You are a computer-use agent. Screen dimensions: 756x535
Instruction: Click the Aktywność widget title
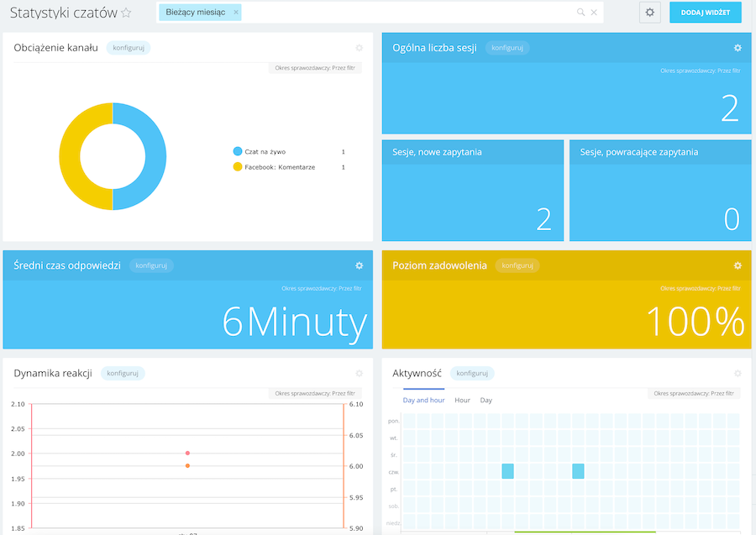[417, 374]
